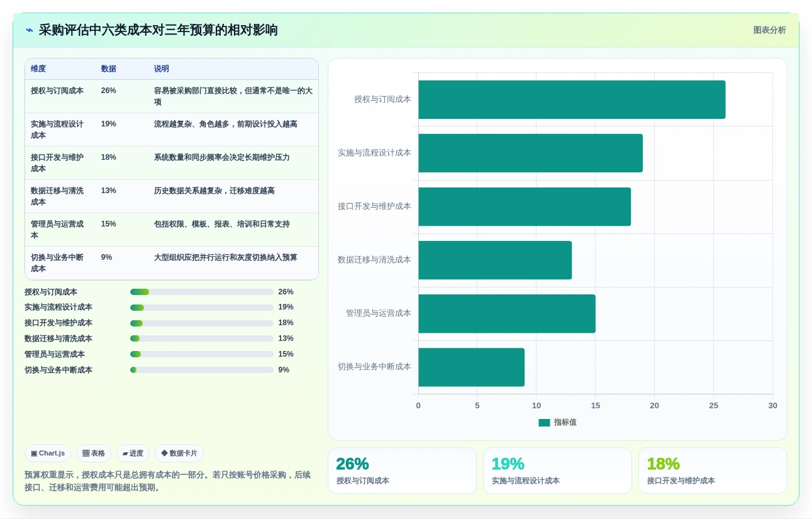The height and width of the screenshot is (519, 812).
Task: Open the 18% 接口开发与维护成本 data card
Action: coord(713,471)
